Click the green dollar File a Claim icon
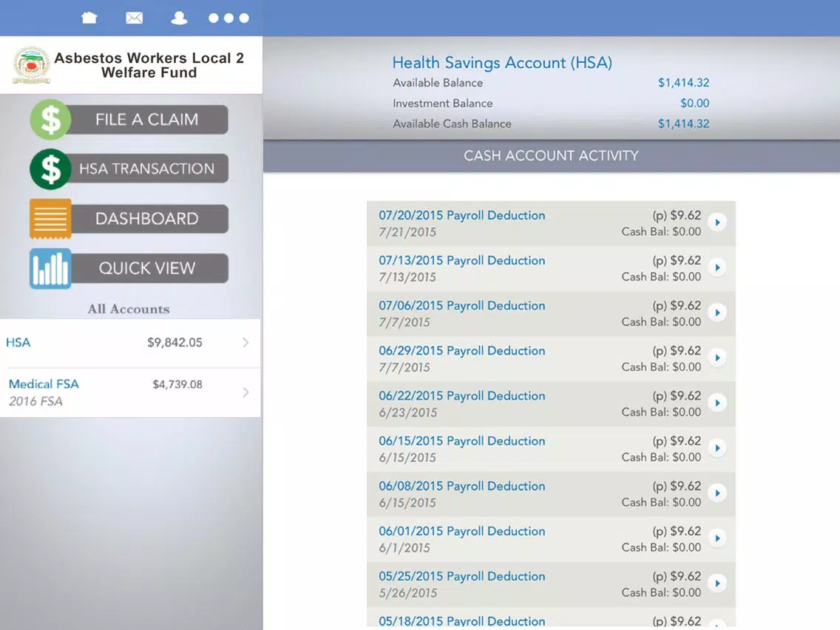This screenshot has width=840, height=630. (x=50, y=120)
